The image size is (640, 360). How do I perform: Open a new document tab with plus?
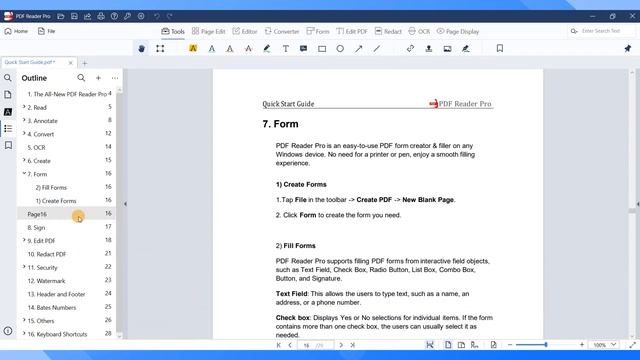click(84, 63)
